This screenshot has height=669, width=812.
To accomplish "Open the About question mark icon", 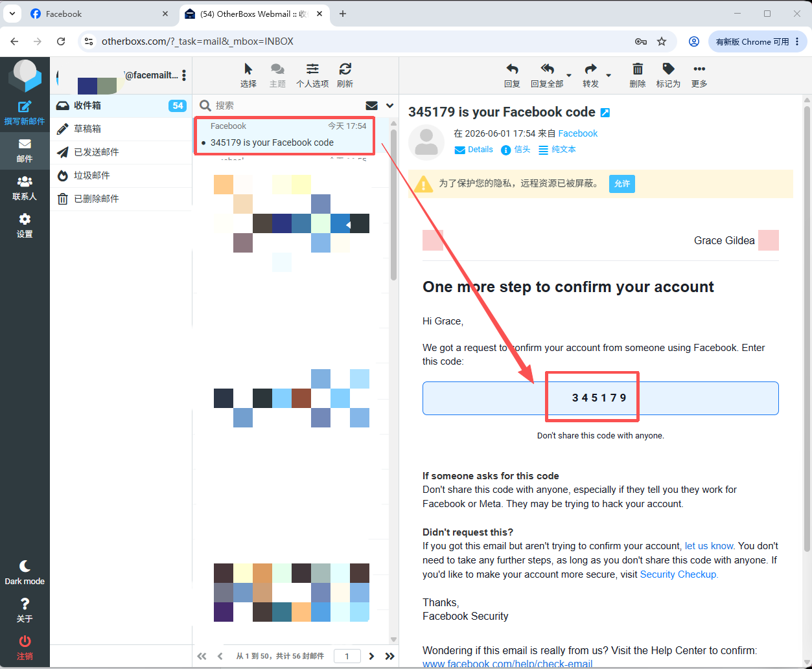I will (x=25, y=610).
